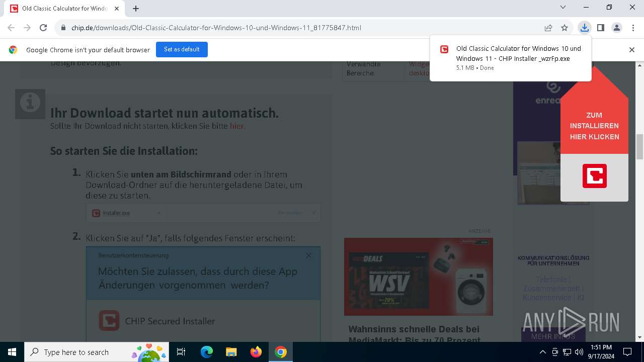Screen dimensions: 644x362
Task: Click the 'Telefonie | Zusammenarbeit | Kundenservice | KI' ad text
Action: point(553,288)
